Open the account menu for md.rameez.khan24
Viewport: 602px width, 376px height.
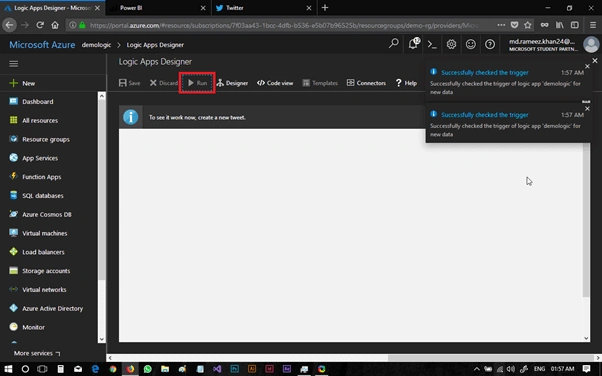[553, 45]
